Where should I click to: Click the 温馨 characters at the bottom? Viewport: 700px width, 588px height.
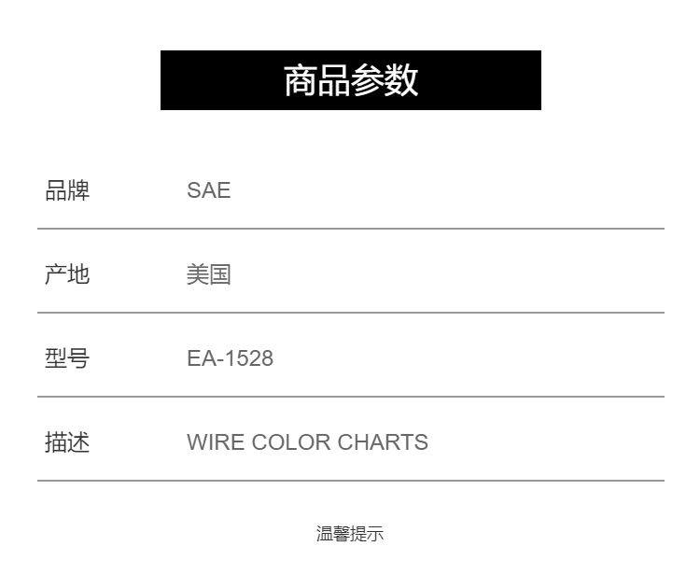pos(333,534)
